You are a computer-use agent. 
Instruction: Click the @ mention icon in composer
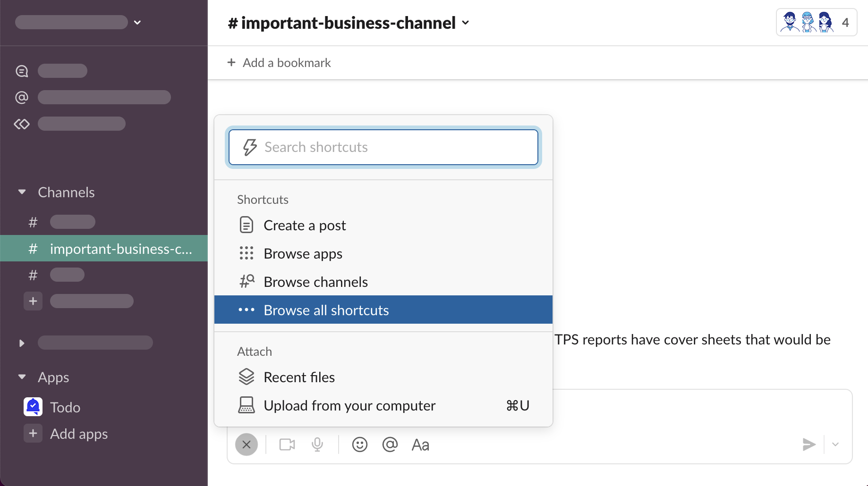pos(390,444)
